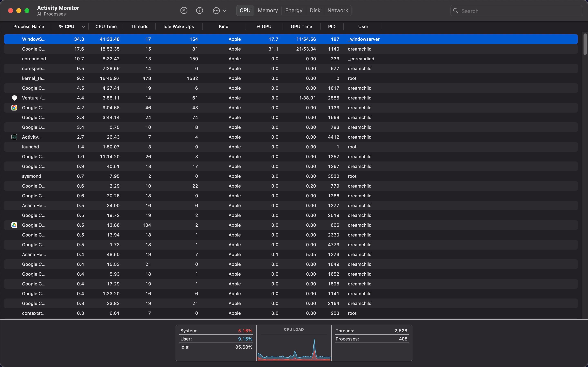Click the search magnifier icon
588x367 pixels.
(456, 11)
